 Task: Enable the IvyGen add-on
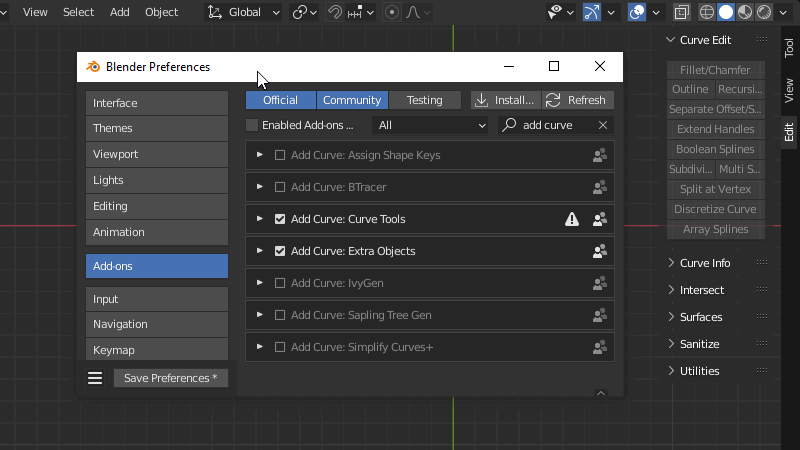coord(280,283)
